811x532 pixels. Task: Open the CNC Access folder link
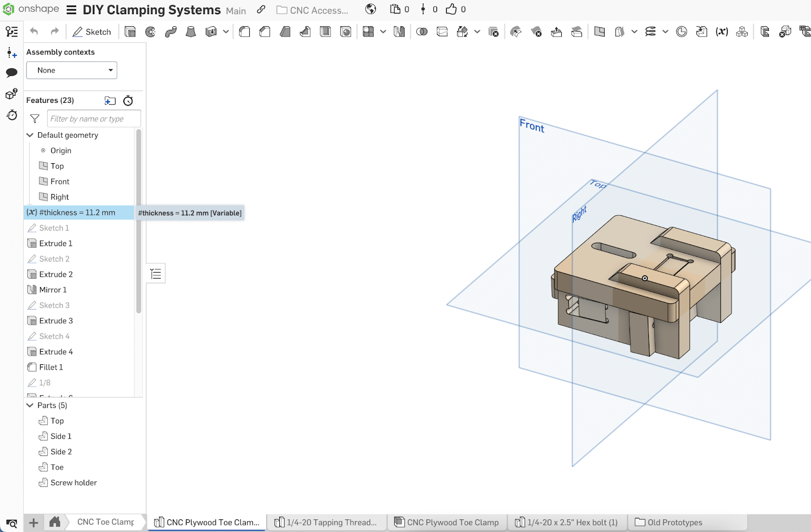pos(313,10)
